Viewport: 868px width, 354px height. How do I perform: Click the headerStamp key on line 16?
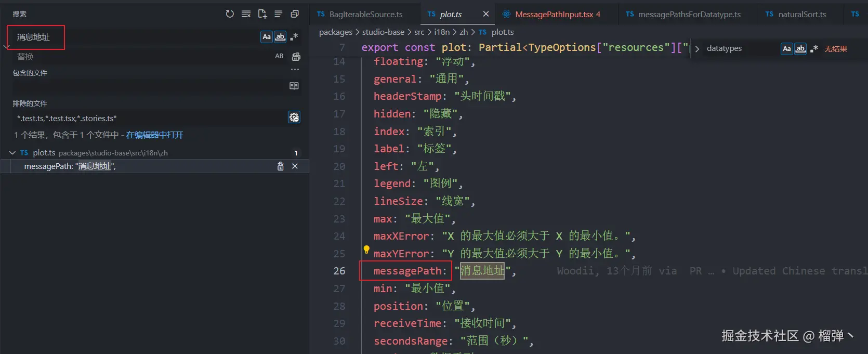(407, 96)
